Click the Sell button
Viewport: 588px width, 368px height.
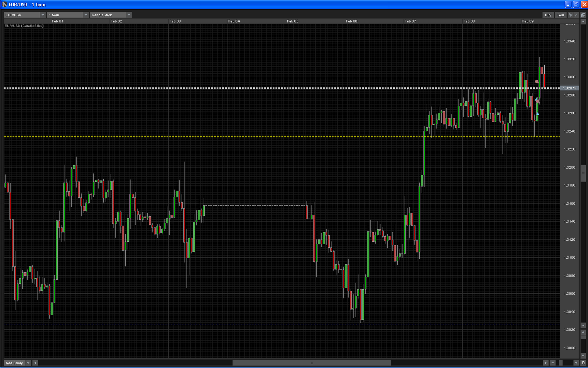coord(561,15)
